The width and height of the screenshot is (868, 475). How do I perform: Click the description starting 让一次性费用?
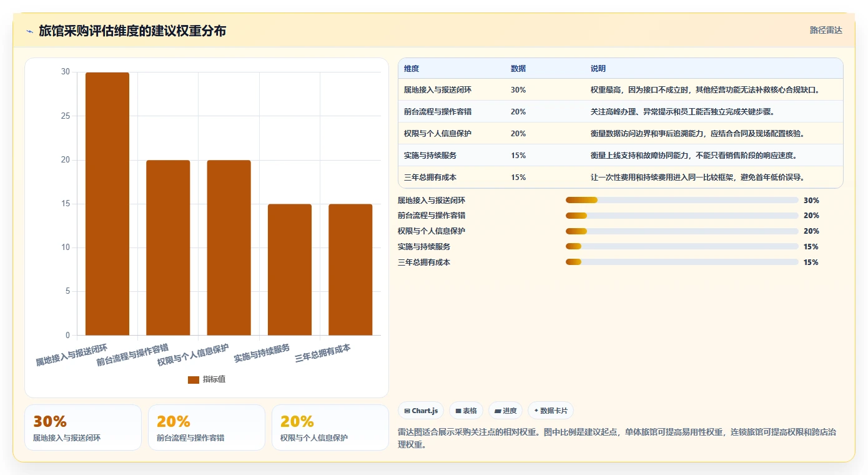pos(698,177)
